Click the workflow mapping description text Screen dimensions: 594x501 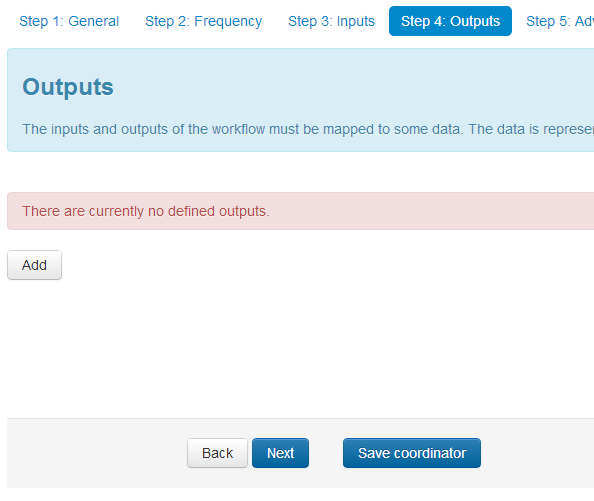click(308, 130)
